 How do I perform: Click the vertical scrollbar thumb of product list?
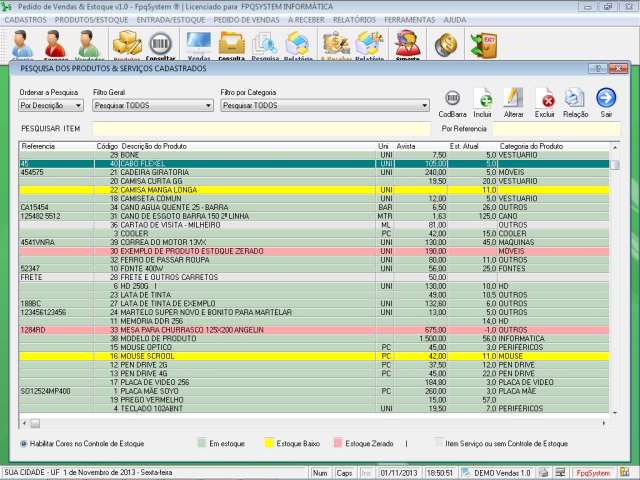click(x=615, y=164)
